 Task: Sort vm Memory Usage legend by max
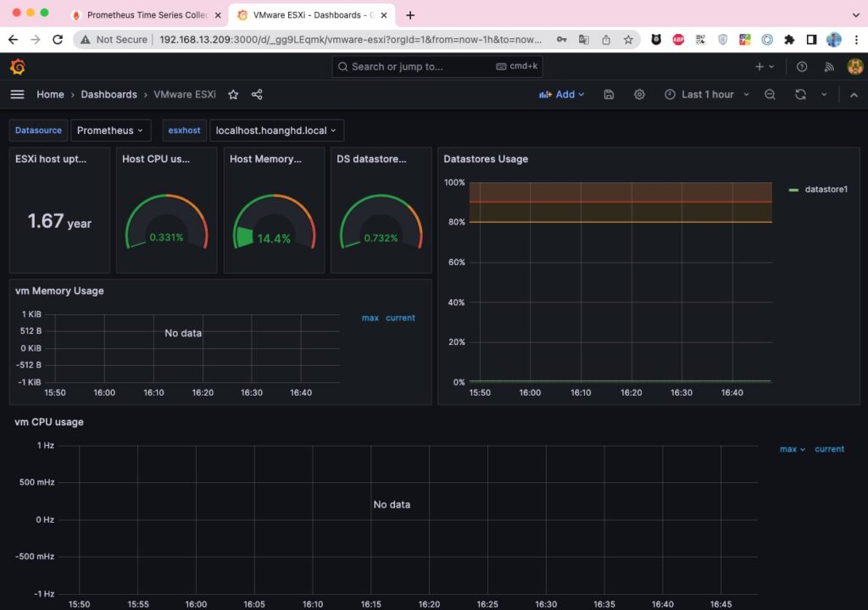pyautogui.click(x=370, y=318)
